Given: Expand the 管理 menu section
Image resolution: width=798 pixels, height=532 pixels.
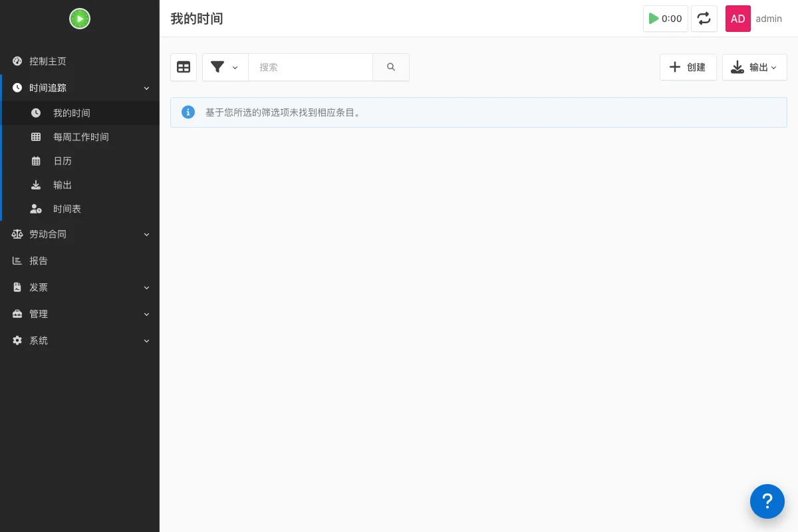Looking at the screenshot, I should point(80,314).
